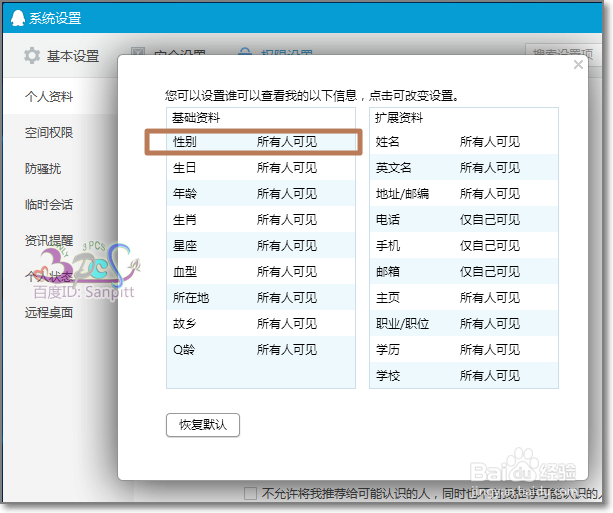613x513 pixels.
Task: Click the 星座 label in 基础资料
Action: pos(185,246)
